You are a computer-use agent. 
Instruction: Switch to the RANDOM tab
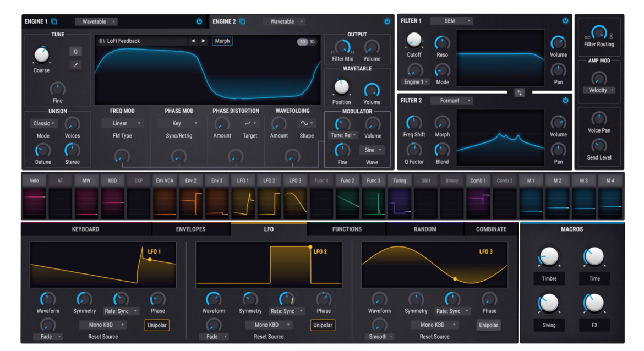tap(425, 229)
